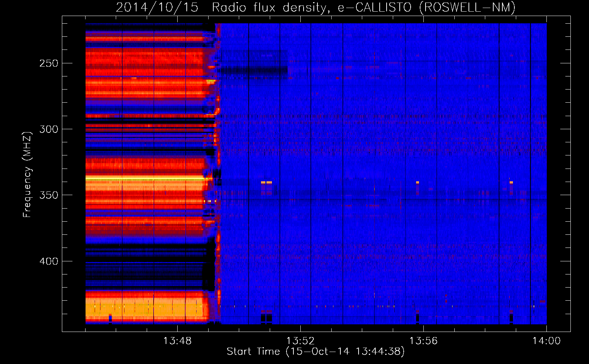Click the 13:52 time axis label
The image size is (589, 364).
pos(300,341)
